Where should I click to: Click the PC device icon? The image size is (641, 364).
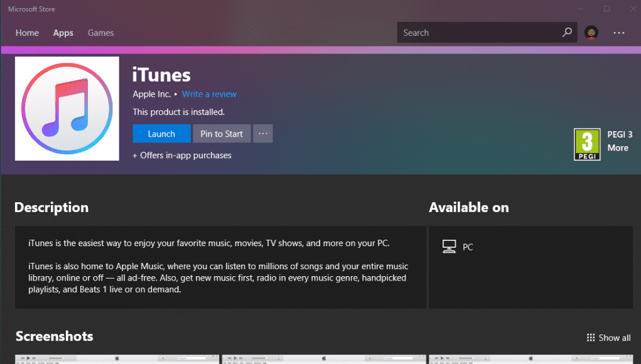coord(449,247)
